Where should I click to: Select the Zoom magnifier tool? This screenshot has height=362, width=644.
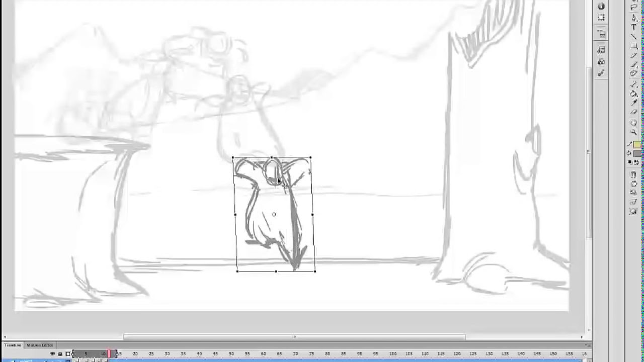click(633, 132)
